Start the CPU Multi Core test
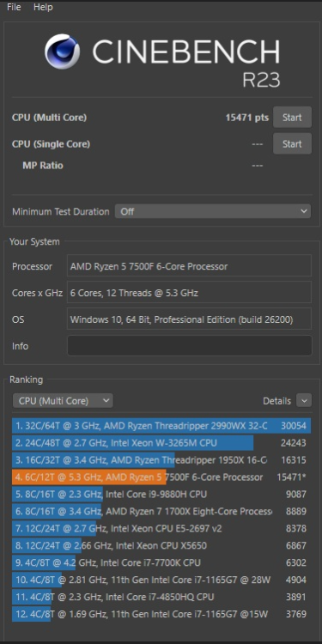322x644 pixels. pyautogui.click(x=292, y=118)
